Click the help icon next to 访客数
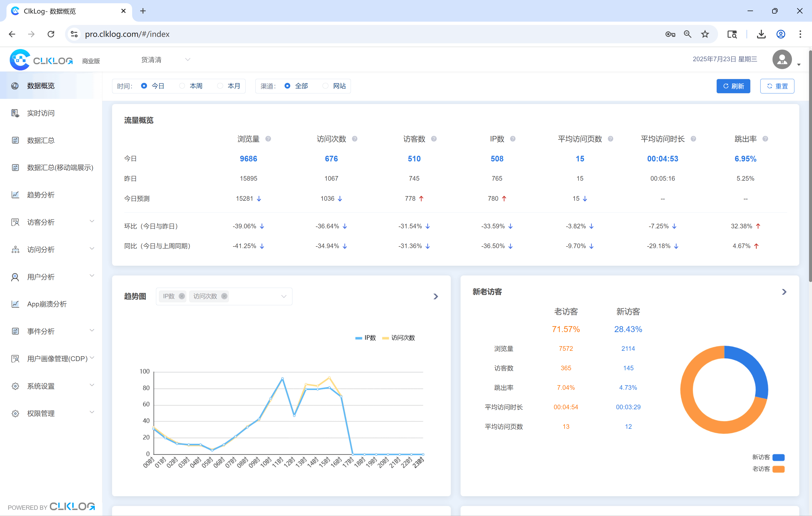Viewport: 812px width, 516px height. (x=434, y=139)
